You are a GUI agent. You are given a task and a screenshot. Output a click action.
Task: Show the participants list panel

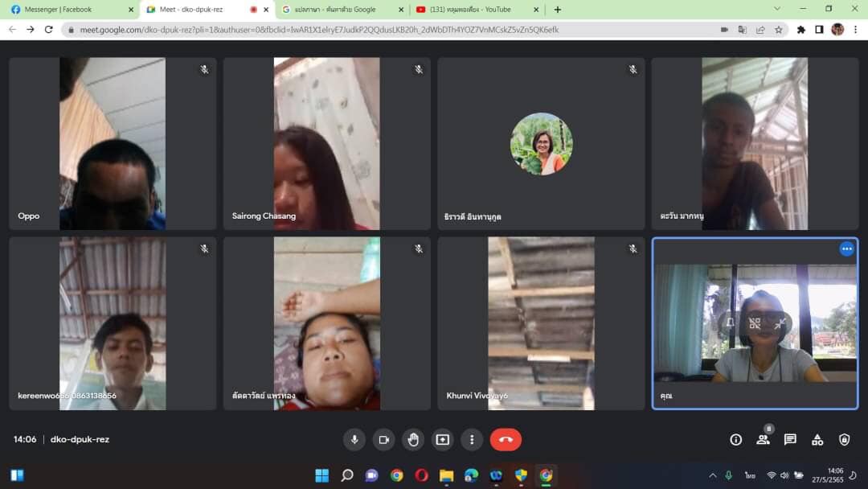pos(763,439)
